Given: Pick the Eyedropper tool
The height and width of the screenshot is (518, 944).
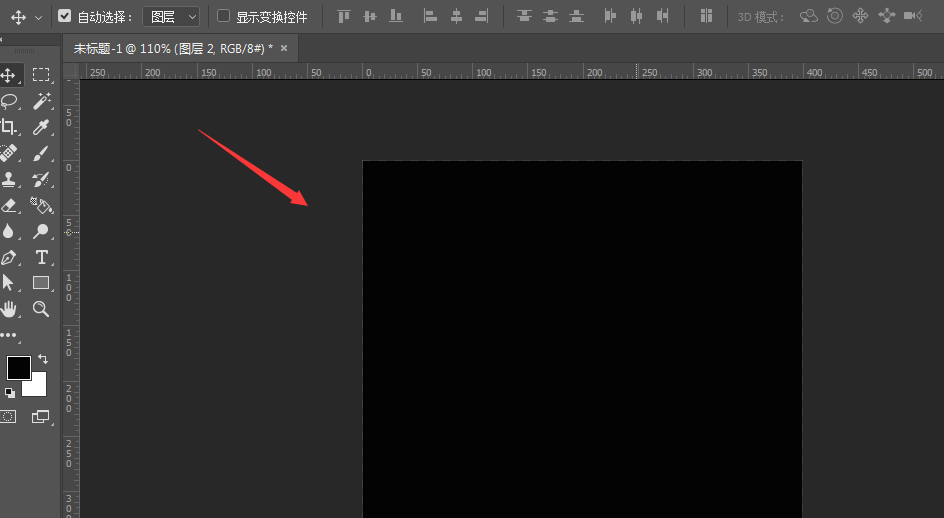Looking at the screenshot, I should click(42, 127).
